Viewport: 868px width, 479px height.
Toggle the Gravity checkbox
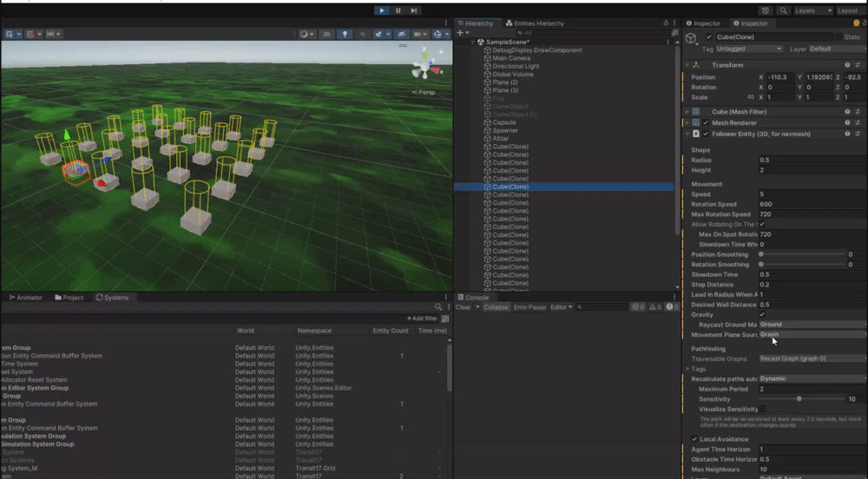pyautogui.click(x=762, y=315)
